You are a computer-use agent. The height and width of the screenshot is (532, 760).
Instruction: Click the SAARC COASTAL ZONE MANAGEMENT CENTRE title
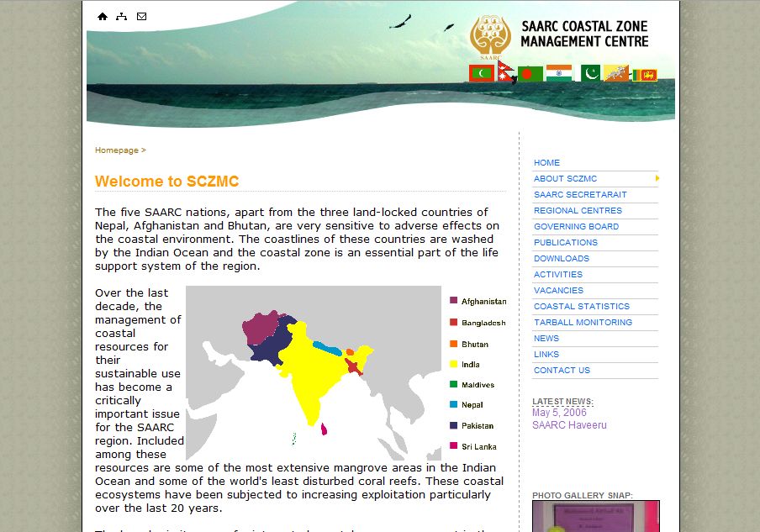coord(584,34)
